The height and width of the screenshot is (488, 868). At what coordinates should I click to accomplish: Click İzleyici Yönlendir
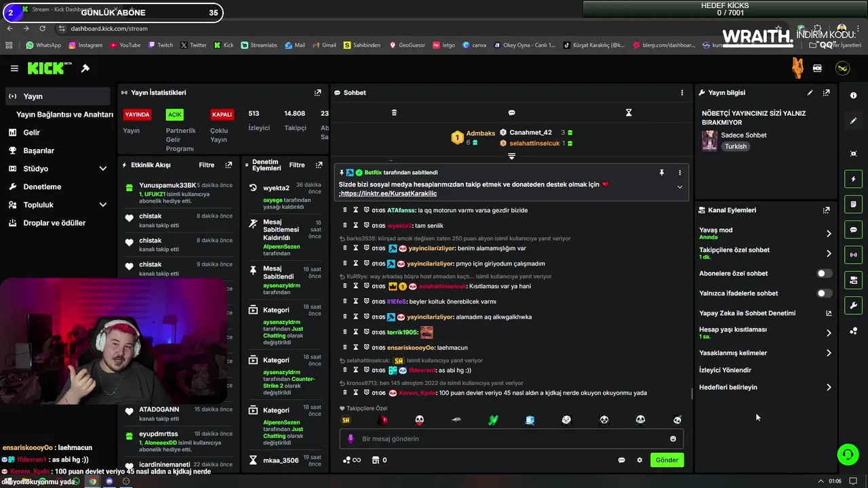pos(725,370)
